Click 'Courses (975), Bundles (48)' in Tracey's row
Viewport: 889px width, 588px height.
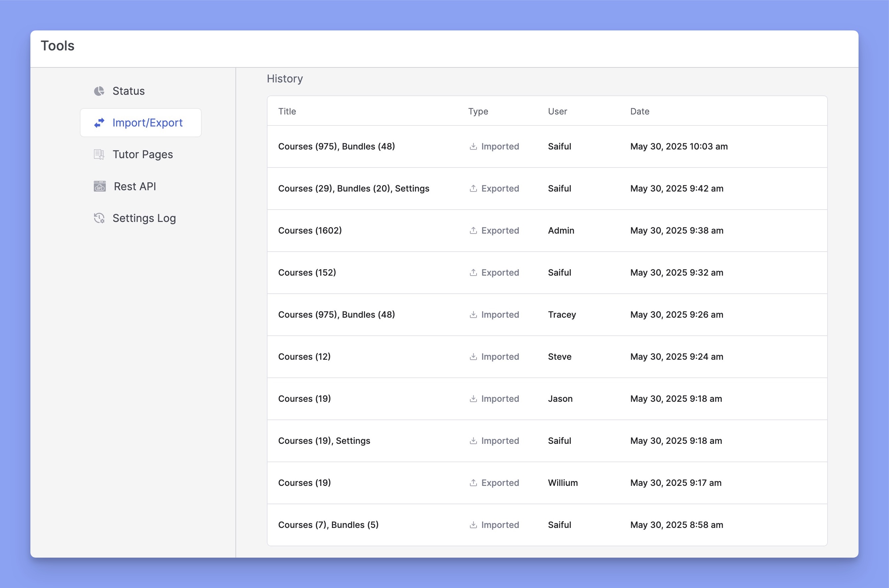click(x=337, y=314)
